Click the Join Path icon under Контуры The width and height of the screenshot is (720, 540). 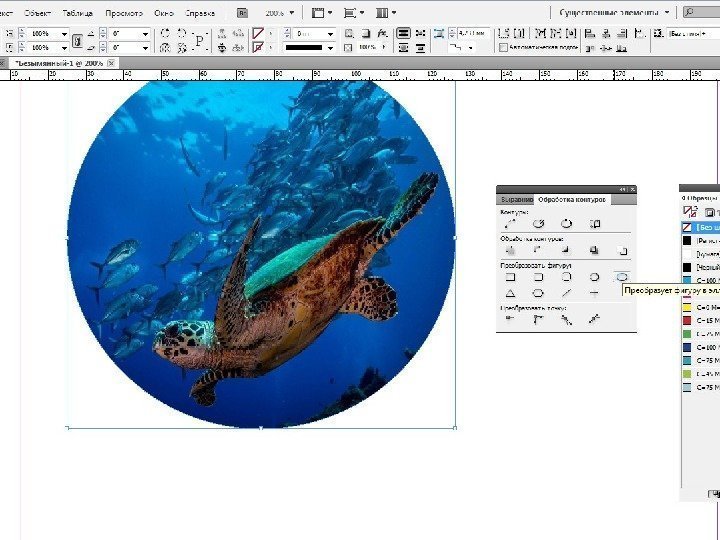pyautogui.click(x=510, y=223)
